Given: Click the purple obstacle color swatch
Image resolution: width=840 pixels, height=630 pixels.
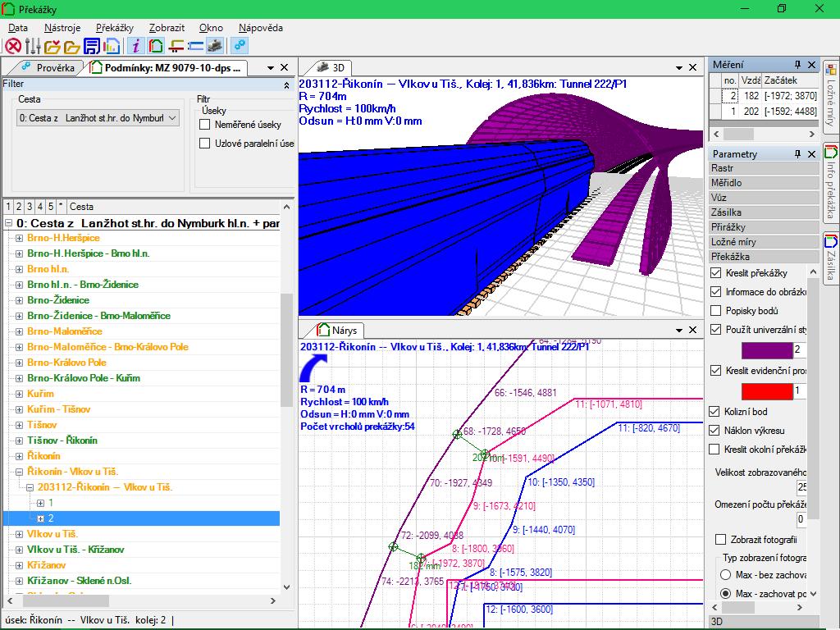Looking at the screenshot, I should [x=767, y=350].
